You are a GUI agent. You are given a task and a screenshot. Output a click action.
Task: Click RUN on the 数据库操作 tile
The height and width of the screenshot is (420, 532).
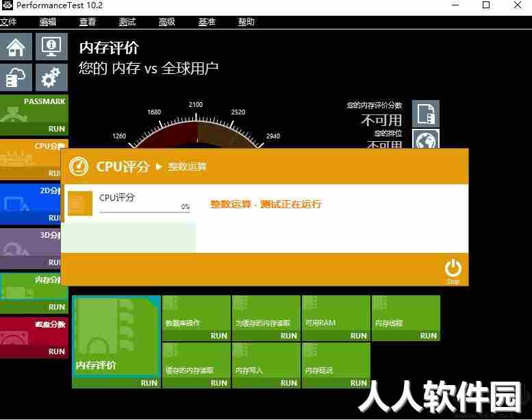219,336
